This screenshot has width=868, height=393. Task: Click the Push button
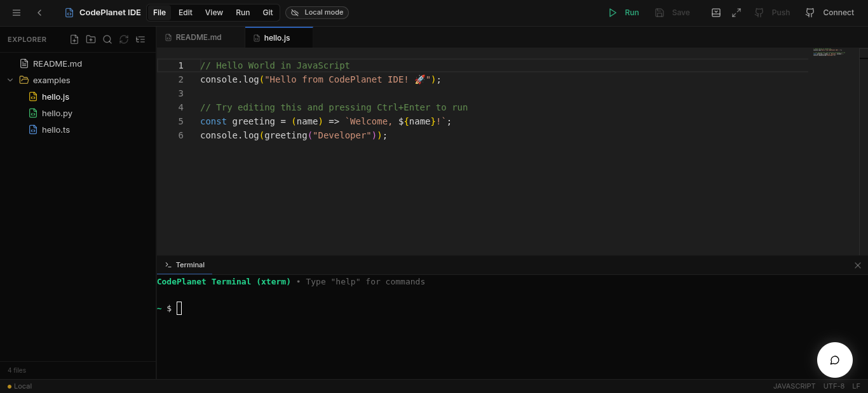[x=772, y=13]
